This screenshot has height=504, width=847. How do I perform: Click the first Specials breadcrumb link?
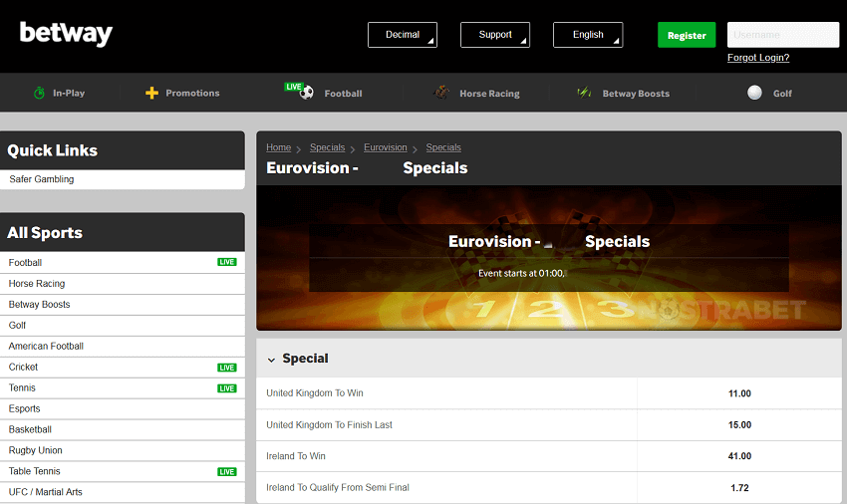pyautogui.click(x=328, y=147)
